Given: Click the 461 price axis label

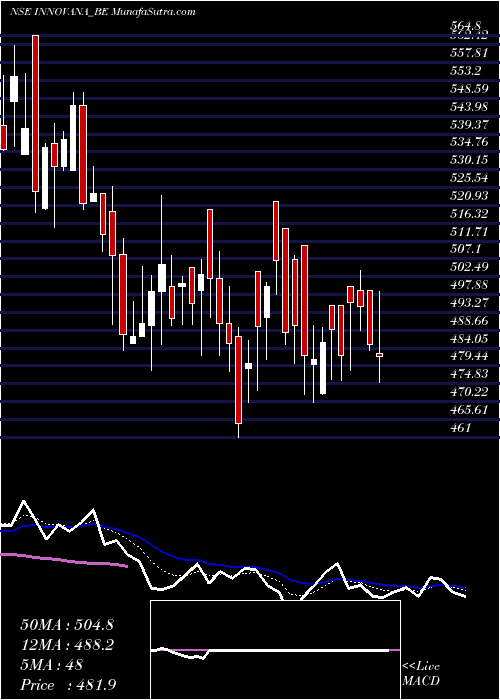Looking at the screenshot, I should 461,428.
